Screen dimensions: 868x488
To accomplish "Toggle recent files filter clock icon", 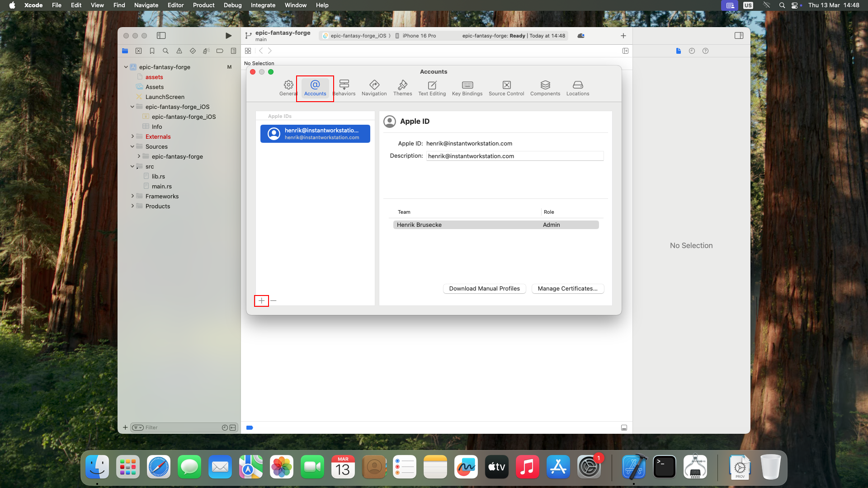I will tap(225, 427).
